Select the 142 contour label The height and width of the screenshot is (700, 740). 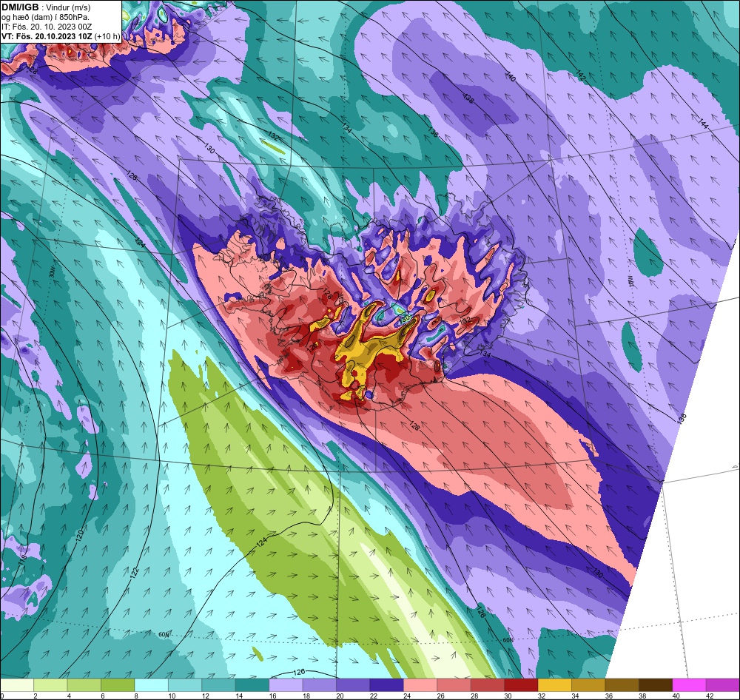click(581, 75)
